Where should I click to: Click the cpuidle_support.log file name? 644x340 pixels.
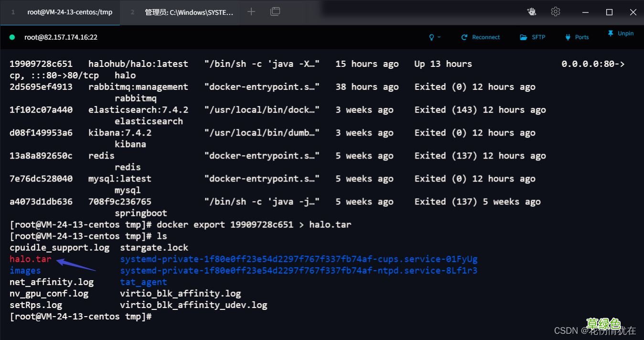point(59,247)
